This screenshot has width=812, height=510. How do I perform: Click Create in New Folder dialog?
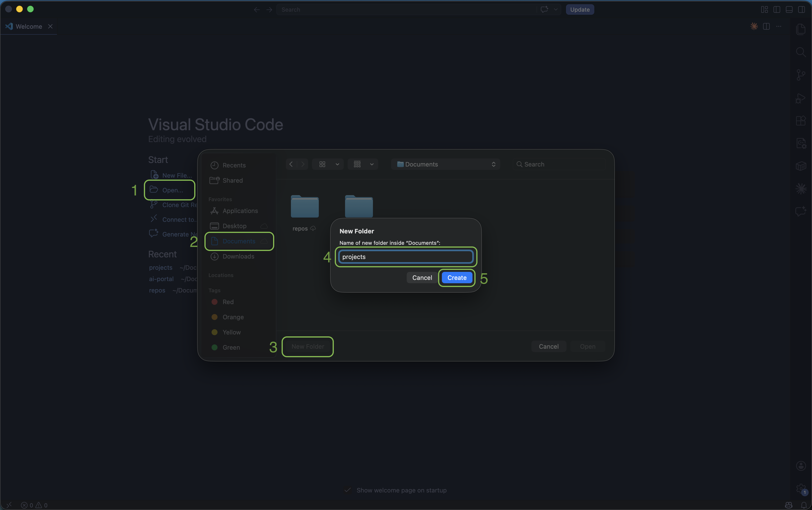(457, 278)
